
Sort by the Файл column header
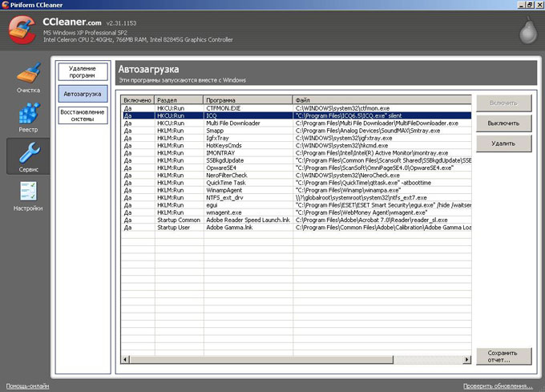pos(382,100)
